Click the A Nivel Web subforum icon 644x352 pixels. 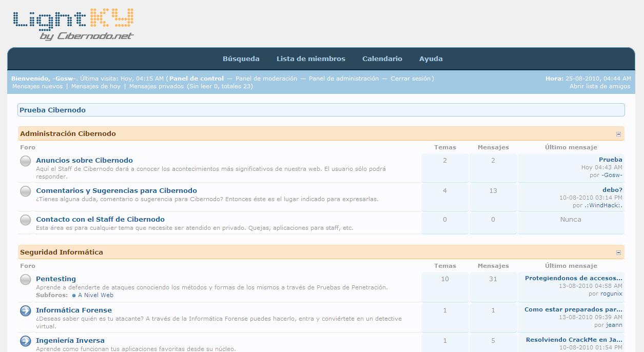coord(74,296)
